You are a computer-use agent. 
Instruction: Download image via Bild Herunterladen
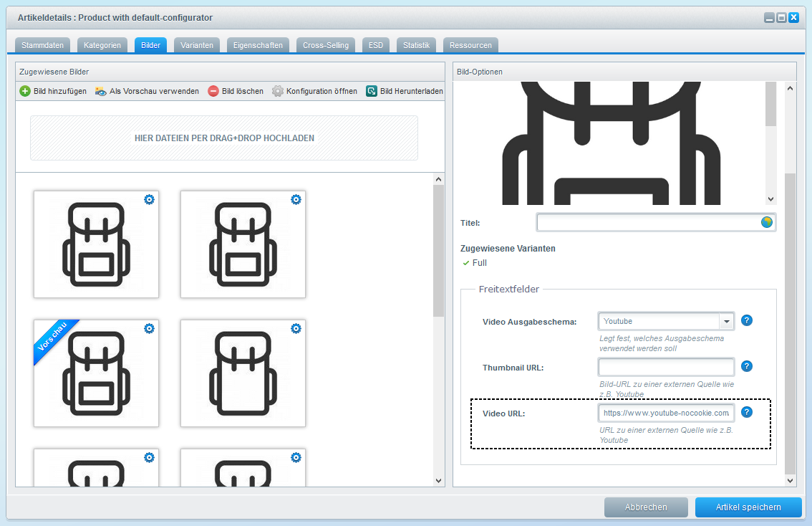tap(405, 91)
